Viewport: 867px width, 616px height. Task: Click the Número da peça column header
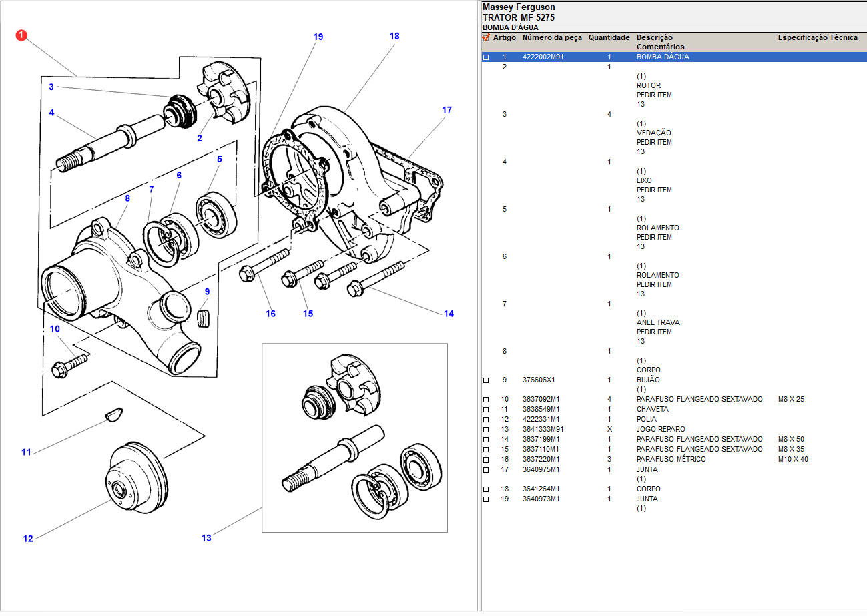[552, 38]
